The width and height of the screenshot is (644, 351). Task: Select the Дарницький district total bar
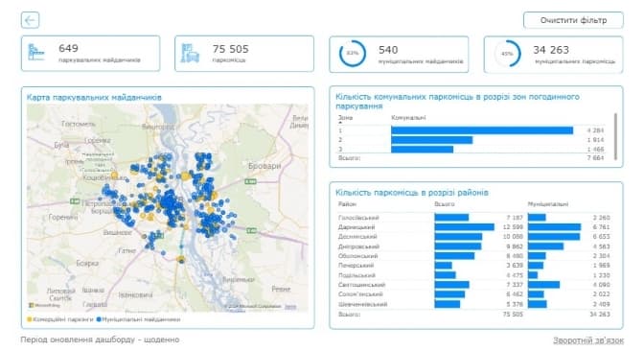(465, 227)
